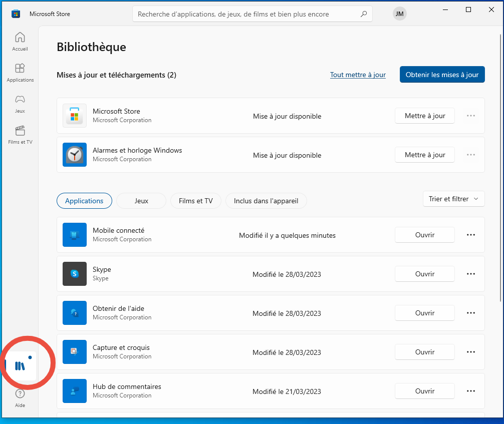Switch to the Jeux filter tab
Screen dimensions: 504x424
[141, 201]
